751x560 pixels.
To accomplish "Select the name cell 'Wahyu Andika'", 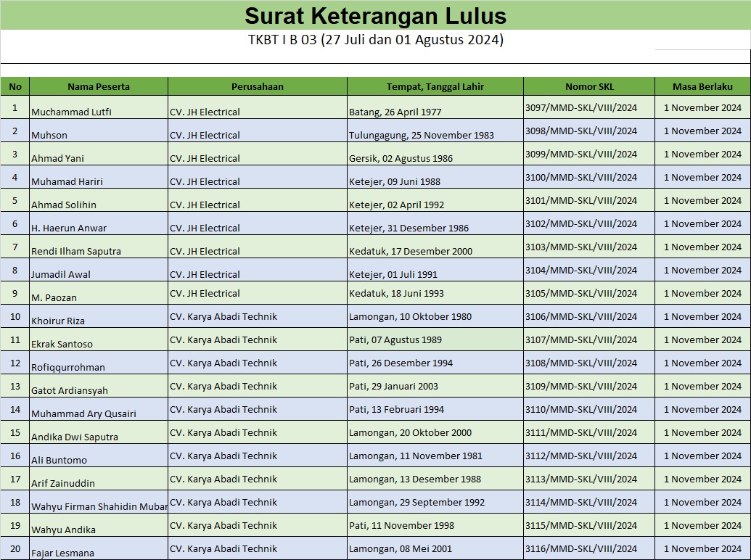I will click(99, 525).
